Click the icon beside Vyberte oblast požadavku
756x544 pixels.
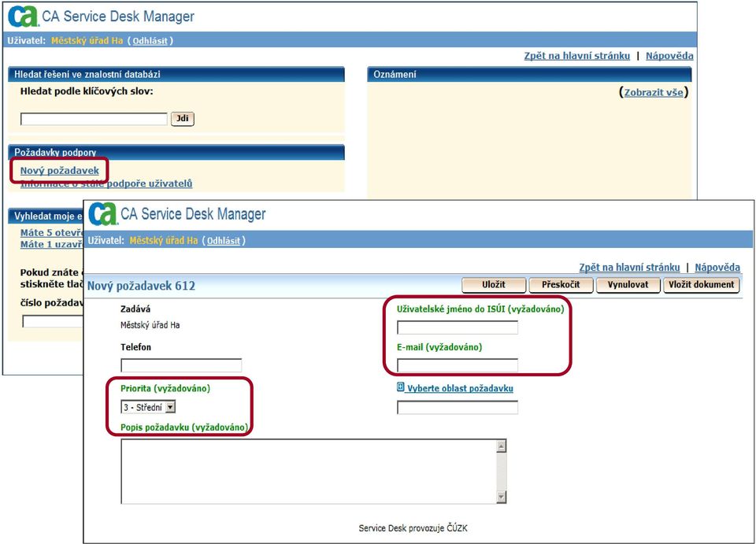point(400,387)
